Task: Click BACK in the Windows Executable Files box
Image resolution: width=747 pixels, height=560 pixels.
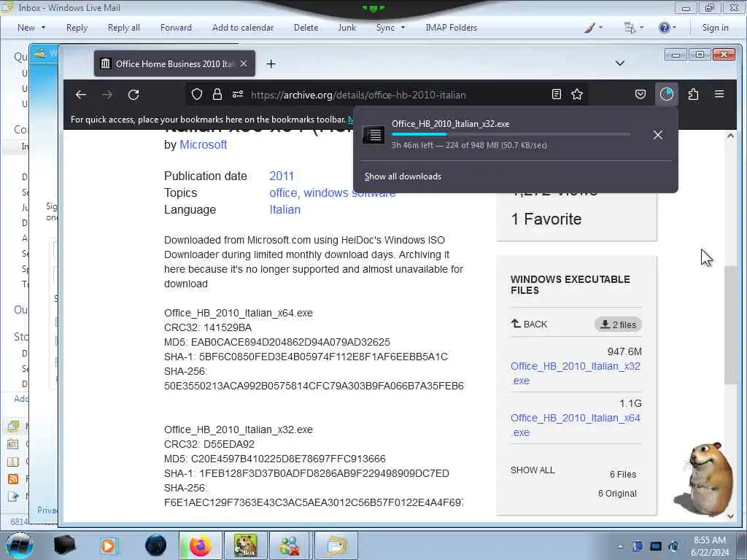Action: (x=530, y=324)
